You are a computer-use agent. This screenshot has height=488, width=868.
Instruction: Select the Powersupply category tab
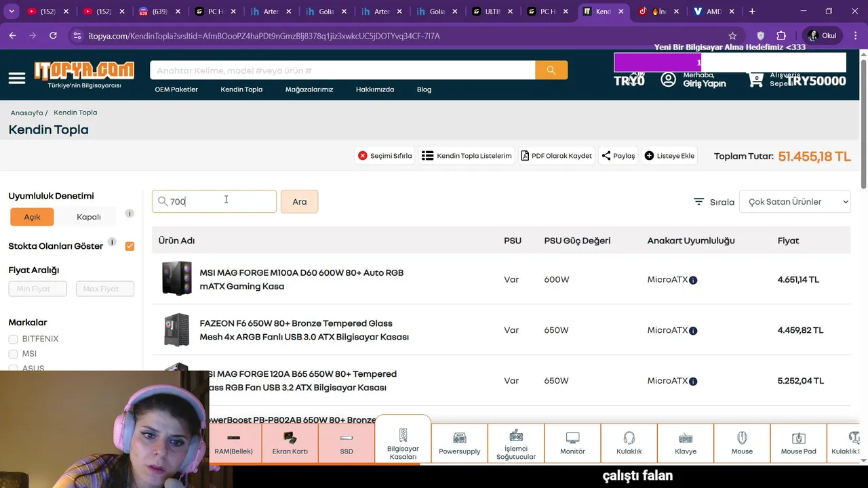pyautogui.click(x=459, y=443)
